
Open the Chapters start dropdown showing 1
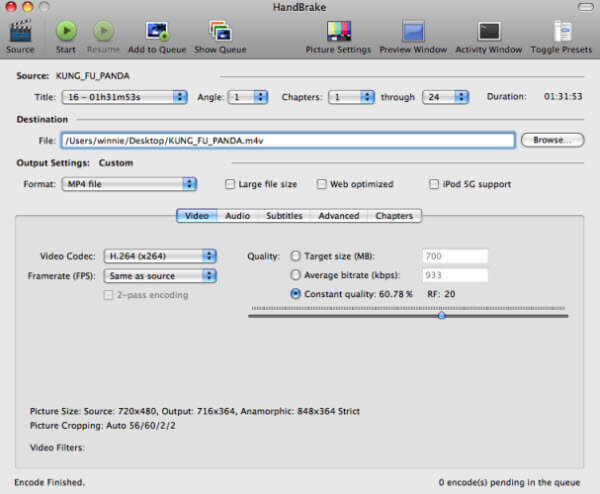tap(351, 97)
